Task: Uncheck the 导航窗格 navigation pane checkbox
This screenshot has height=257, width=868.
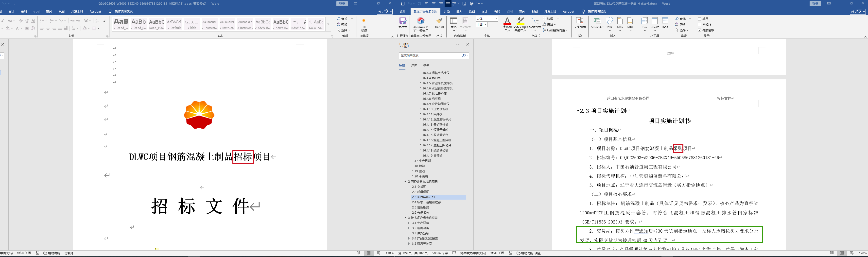Action: click(x=699, y=30)
